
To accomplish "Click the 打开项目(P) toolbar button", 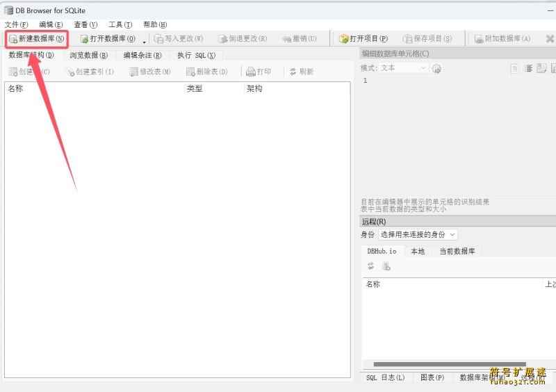I will [x=363, y=39].
